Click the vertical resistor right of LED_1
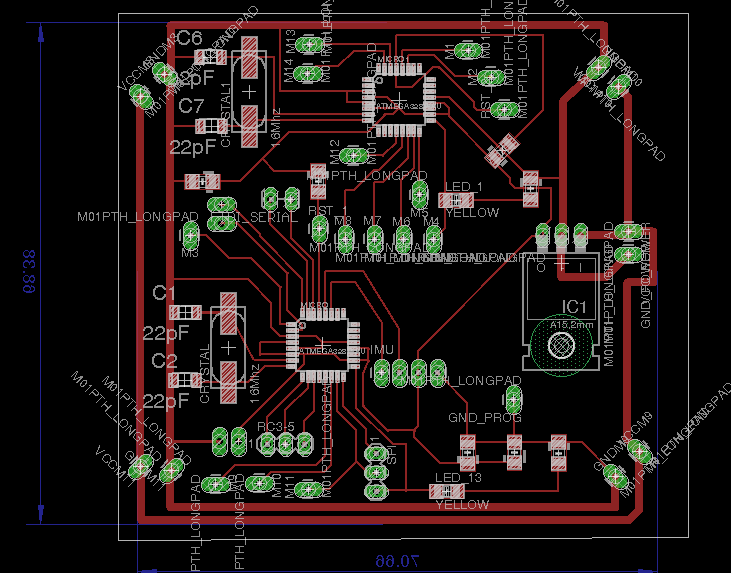731x573 pixels. 531,189
